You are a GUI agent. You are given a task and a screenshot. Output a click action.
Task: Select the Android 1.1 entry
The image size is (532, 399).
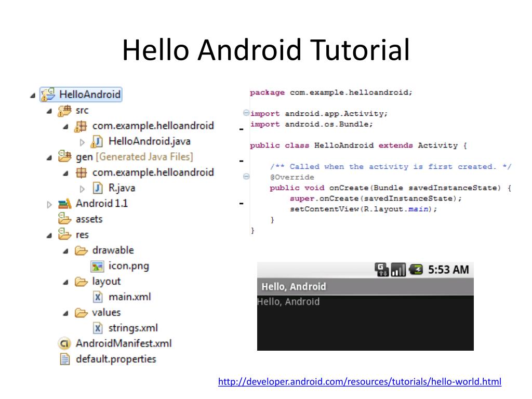coord(102,204)
